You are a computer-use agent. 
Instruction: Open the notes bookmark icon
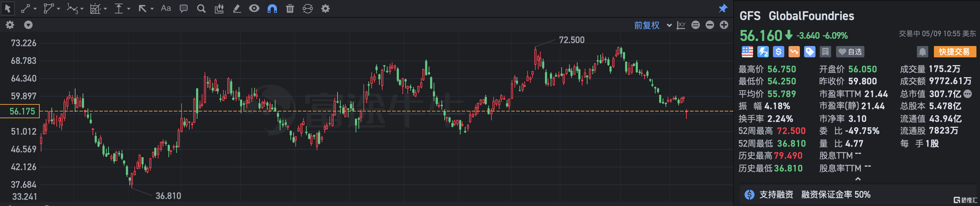coord(825,52)
